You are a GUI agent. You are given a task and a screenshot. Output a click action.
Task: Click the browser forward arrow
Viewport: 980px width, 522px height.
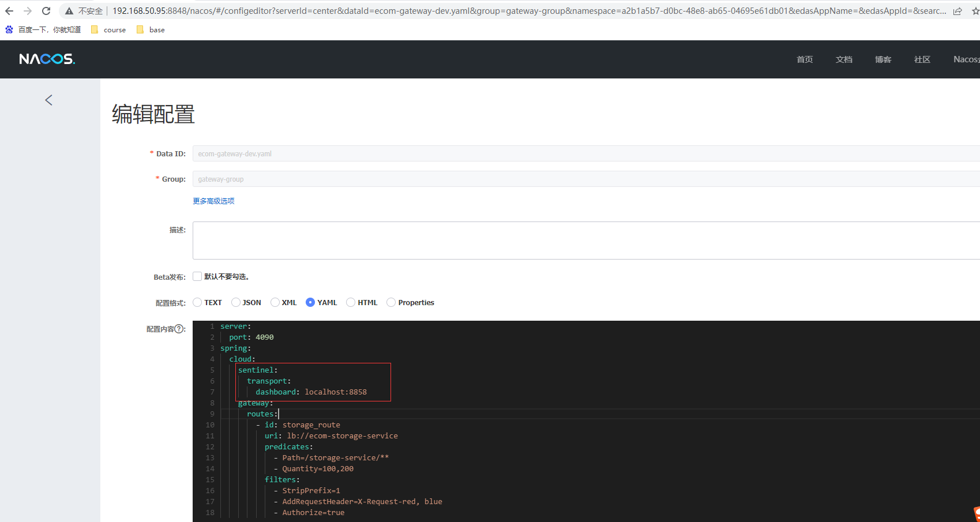[28, 11]
